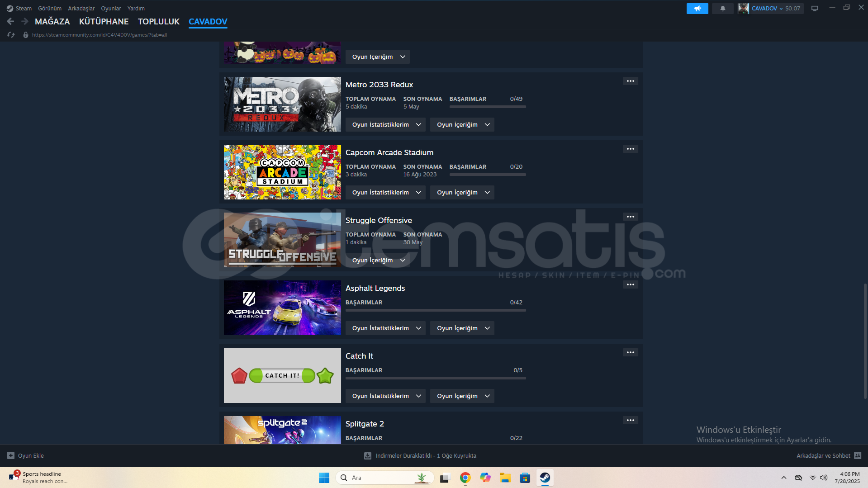Viewport: 868px width, 488px height.
Task: Open the Capcom Arcade Stadium title link
Action: [x=389, y=152]
